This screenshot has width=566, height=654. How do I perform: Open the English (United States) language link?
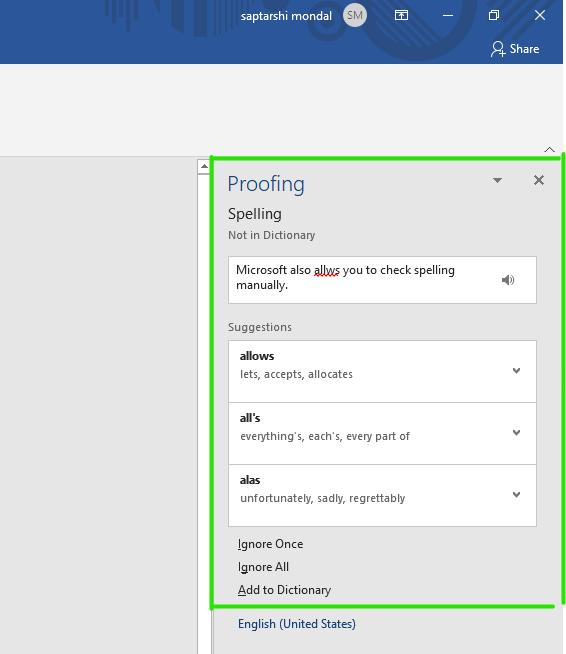coord(297,624)
